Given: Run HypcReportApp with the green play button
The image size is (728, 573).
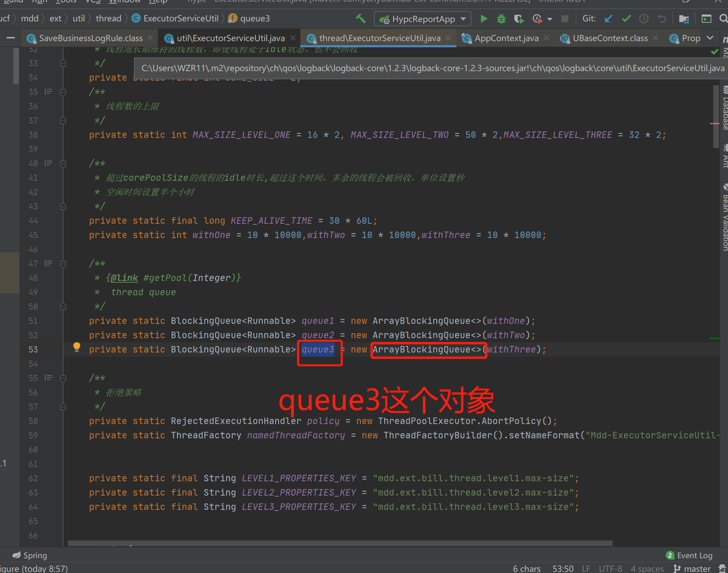Looking at the screenshot, I should click(x=484, y=19).
